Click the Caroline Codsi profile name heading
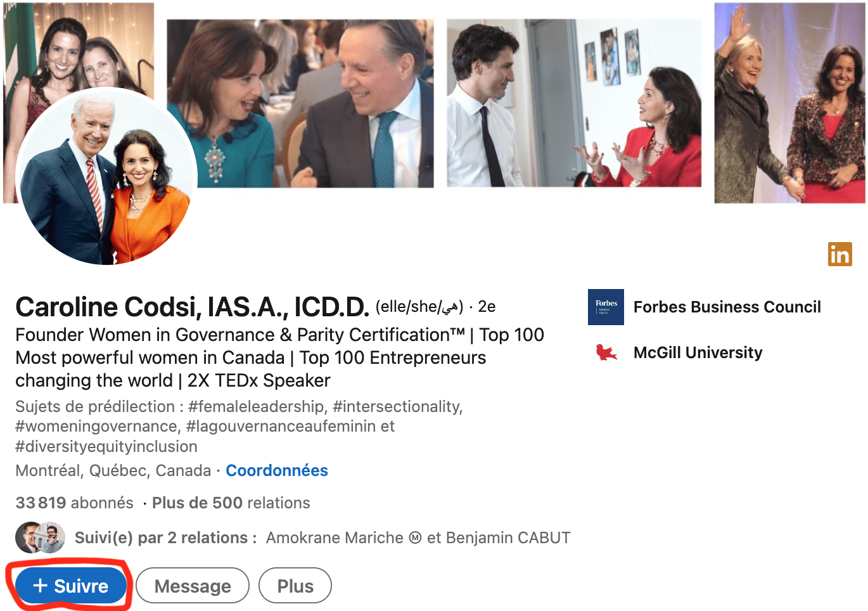 [x=192, y=307]
